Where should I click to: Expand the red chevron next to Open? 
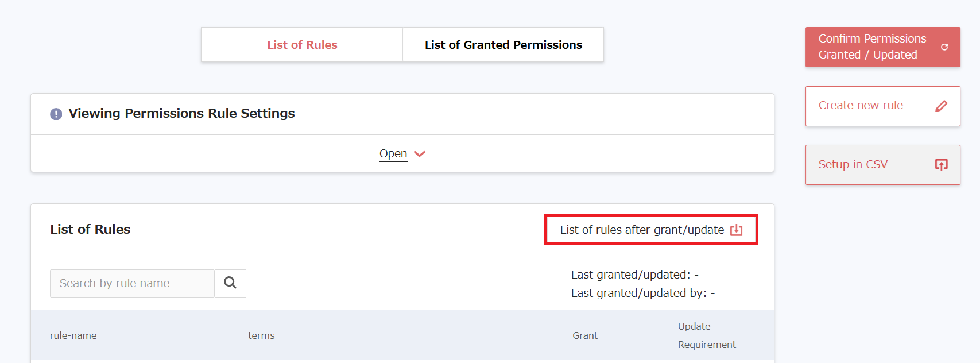tap(420, 154)
